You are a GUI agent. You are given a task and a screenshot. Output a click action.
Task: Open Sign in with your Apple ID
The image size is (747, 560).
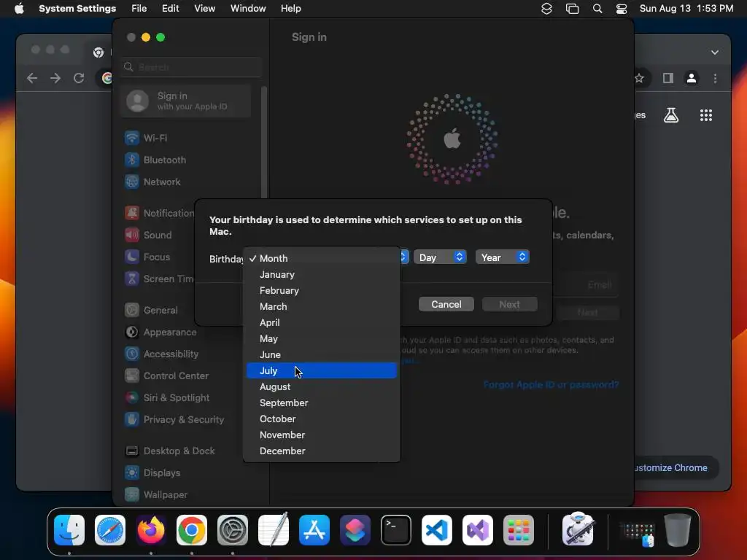tap(186, 101)
